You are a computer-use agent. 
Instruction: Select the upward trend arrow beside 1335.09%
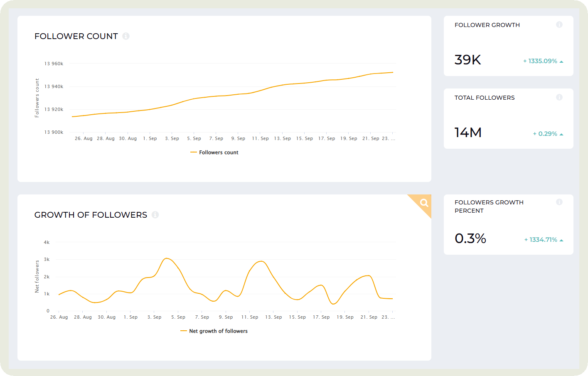(562, 61)
